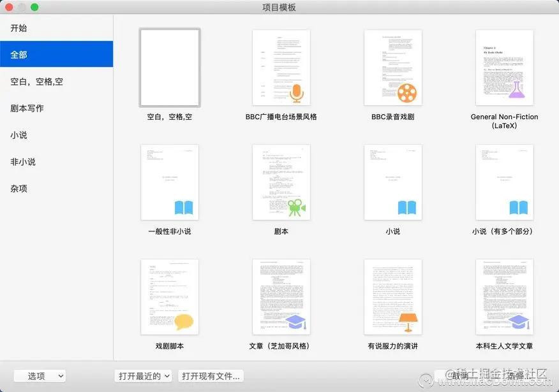Pick the BBC录音戏剧 film reel template
The image size is (559, 392).
(393, 68)
